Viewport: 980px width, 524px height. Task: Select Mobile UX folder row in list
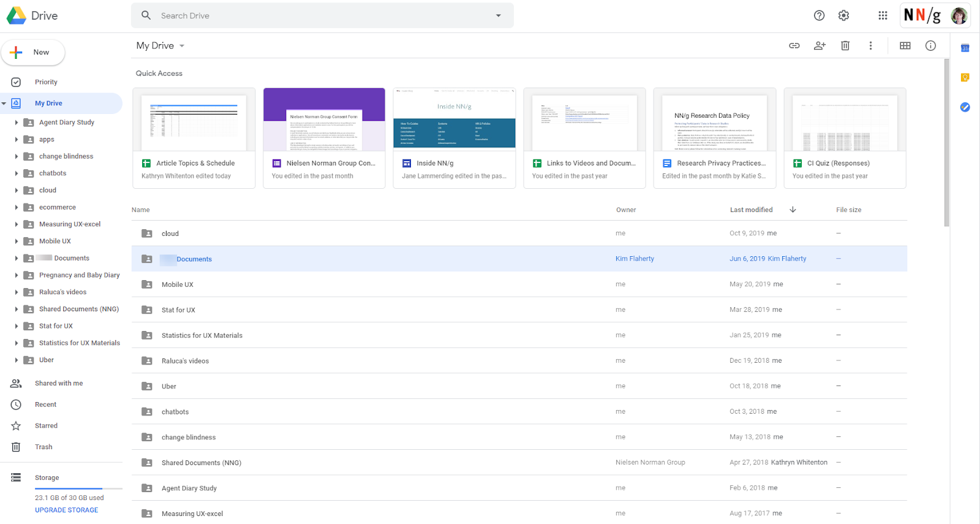(x=519, y=284)
